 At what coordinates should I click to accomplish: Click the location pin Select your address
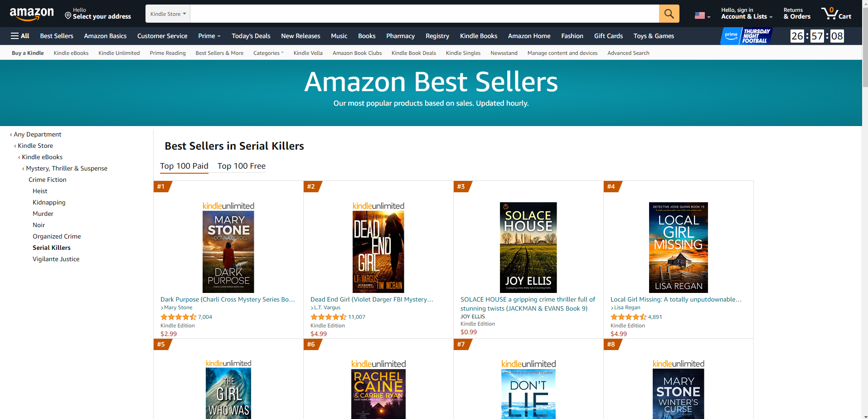[98, 14]
